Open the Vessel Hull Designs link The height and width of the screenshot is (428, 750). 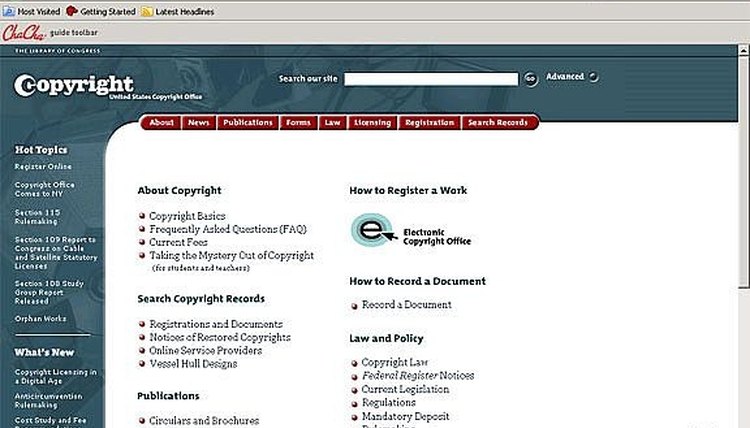pyautogui.click(x=193, y=363)
